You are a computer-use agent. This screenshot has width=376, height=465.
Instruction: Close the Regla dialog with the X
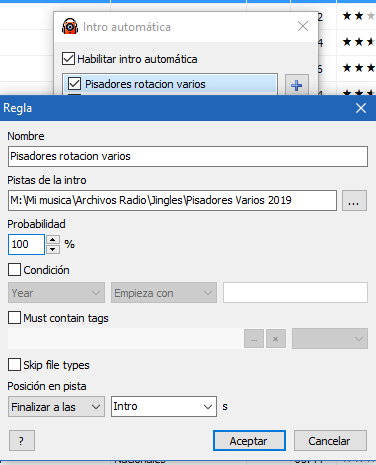[361, 108]
